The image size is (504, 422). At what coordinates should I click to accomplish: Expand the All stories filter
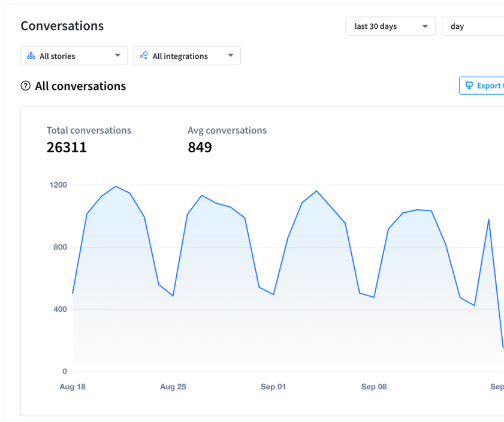point(72,55)
